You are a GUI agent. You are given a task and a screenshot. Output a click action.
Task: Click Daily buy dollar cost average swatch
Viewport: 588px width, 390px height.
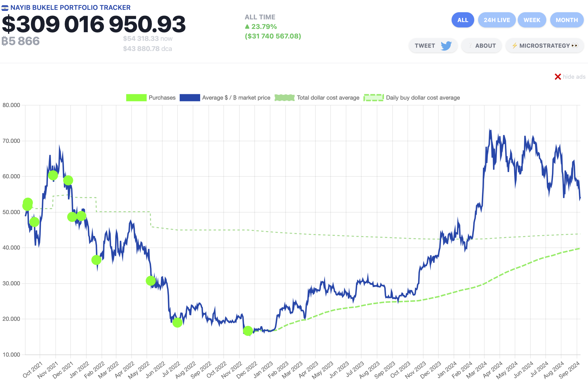point(374,98)
